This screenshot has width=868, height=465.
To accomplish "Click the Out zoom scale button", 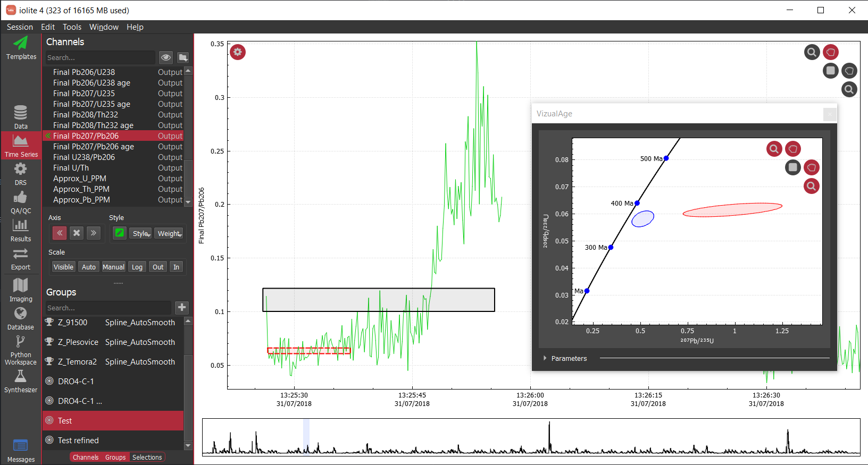I will [x=158, y=267].
